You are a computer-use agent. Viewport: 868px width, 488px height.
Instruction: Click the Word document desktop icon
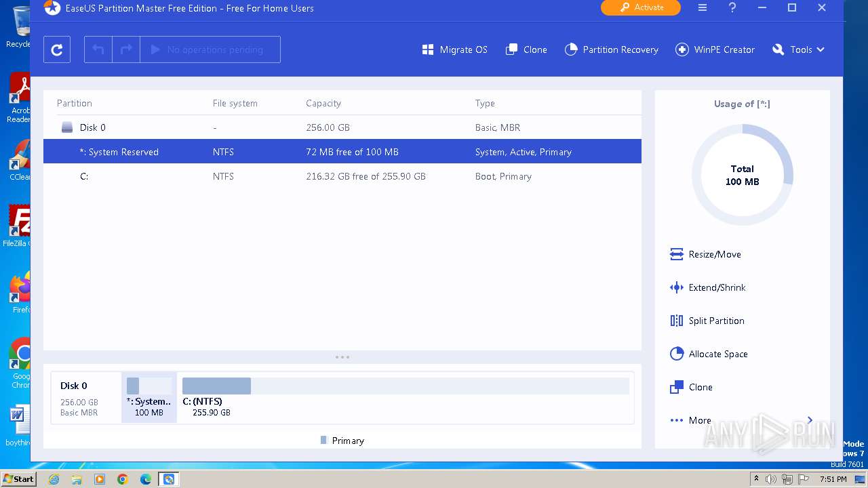click(20, 420)
